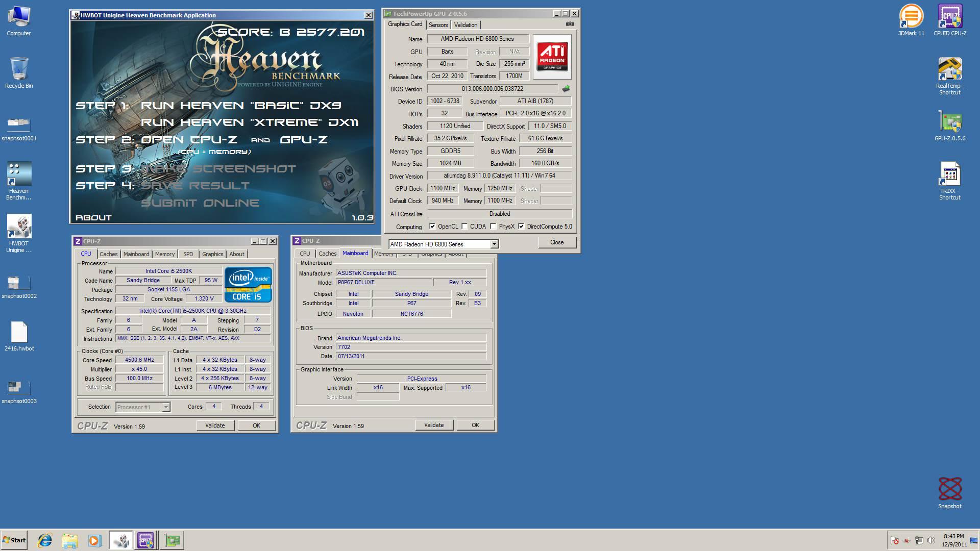This screenshot has height=551, width=980.
Task: Open the 3DMark 11 desktop shortcut
Action: [911, 20]
